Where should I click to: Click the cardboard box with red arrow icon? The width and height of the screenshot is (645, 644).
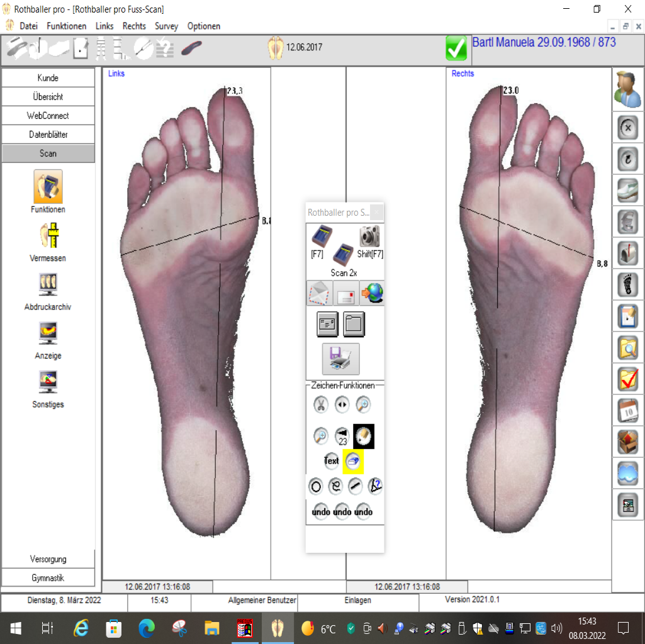pos(628,443)
